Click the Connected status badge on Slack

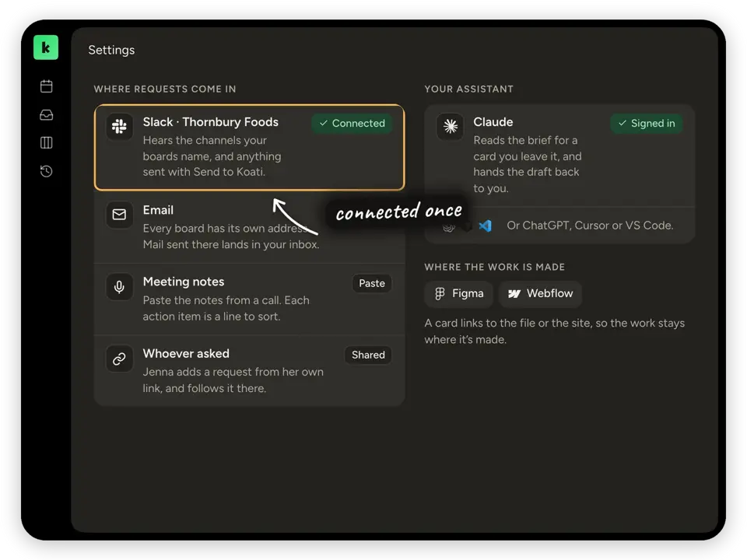coord(352,124)
